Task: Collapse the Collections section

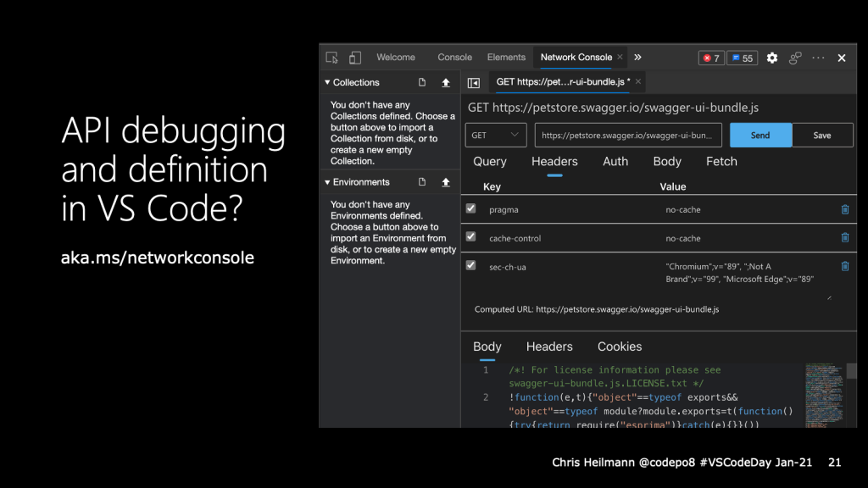Action: 327,82
